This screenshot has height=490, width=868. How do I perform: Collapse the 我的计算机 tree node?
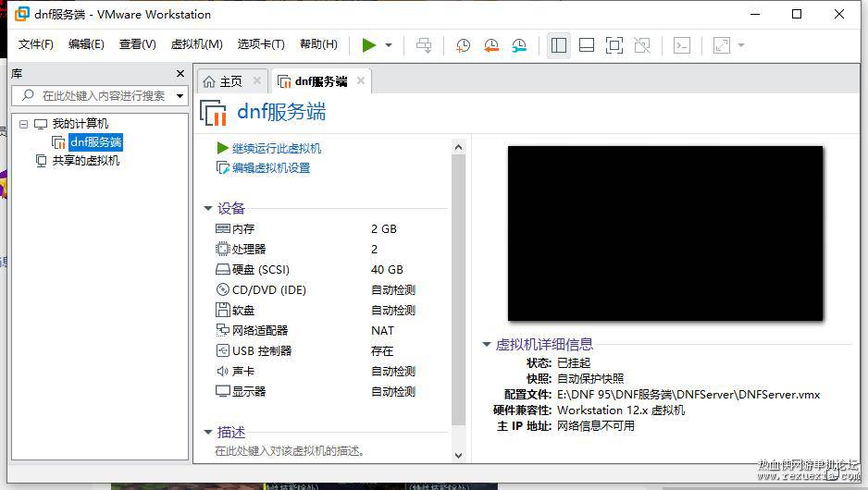[23, 124]
